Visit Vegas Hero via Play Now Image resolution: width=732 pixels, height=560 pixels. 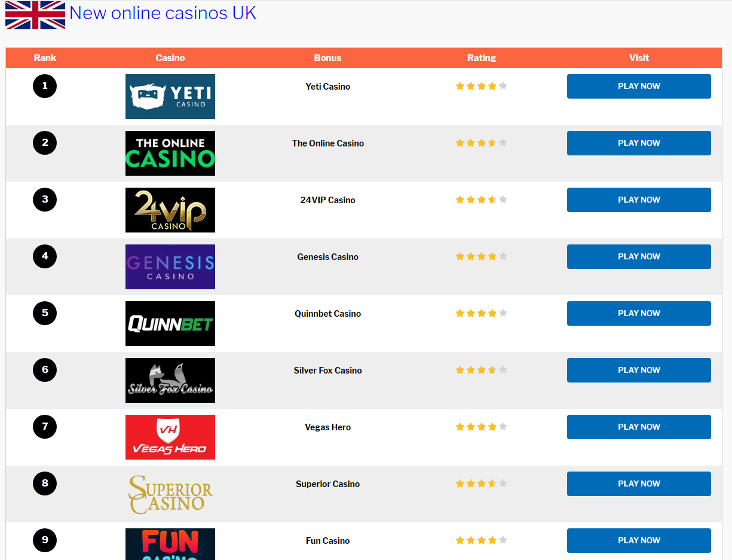[639, 427]
